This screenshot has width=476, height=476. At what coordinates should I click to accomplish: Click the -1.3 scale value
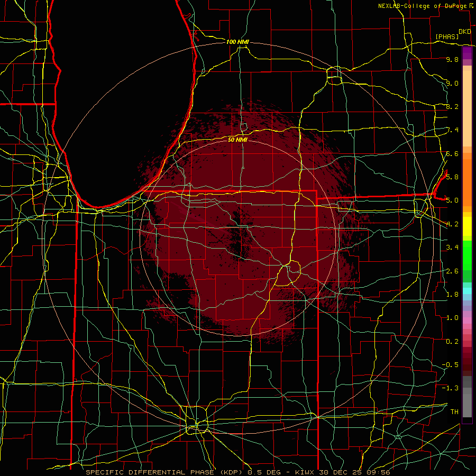(450, 388)
